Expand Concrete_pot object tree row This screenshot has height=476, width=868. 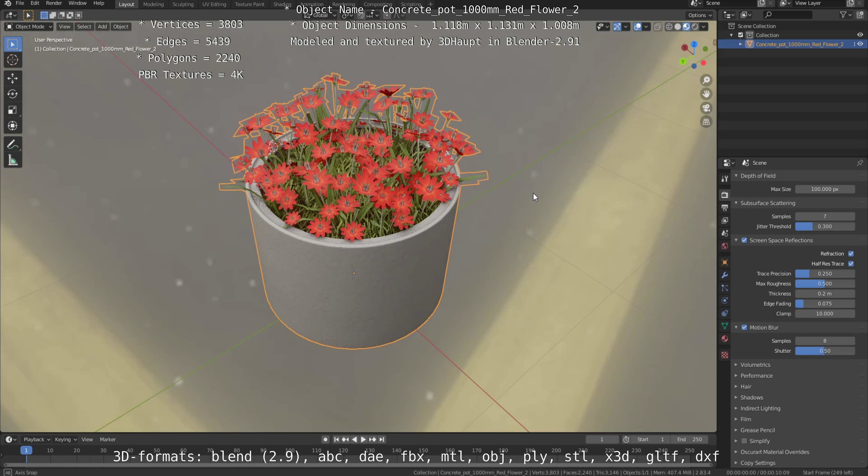(x=740, y=44)
